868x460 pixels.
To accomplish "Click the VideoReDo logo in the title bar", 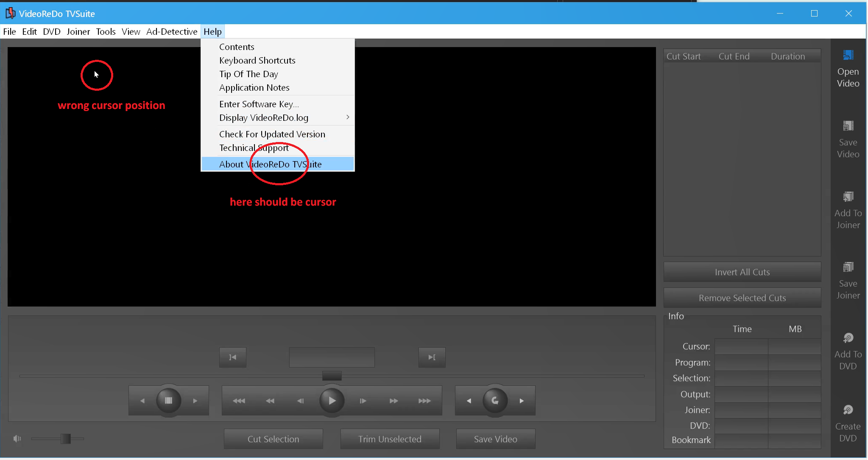I will click(10, 13).
